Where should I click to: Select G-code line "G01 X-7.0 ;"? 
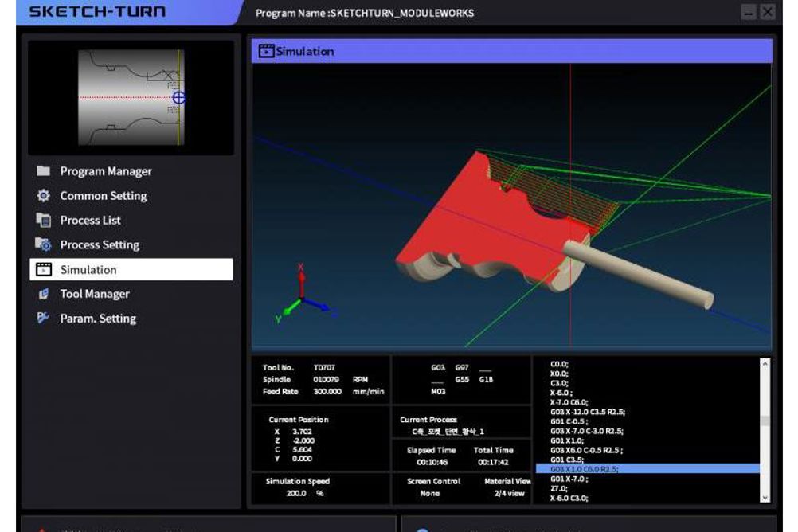pos(569,479)
